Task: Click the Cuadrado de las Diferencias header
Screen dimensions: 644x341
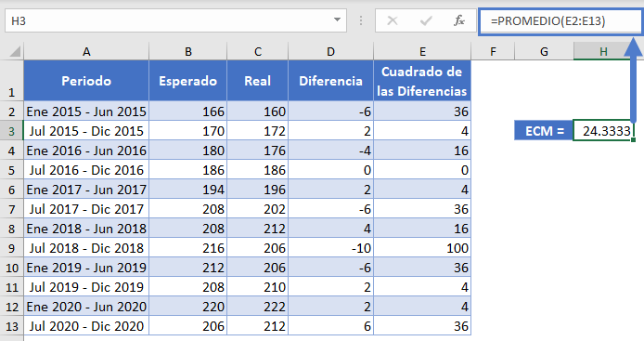Action: coord(422,81)
